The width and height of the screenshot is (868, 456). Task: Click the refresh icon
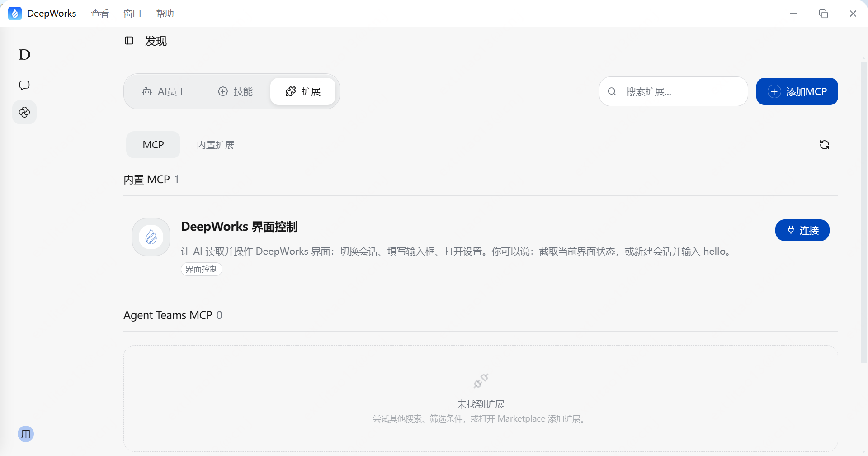825,145
